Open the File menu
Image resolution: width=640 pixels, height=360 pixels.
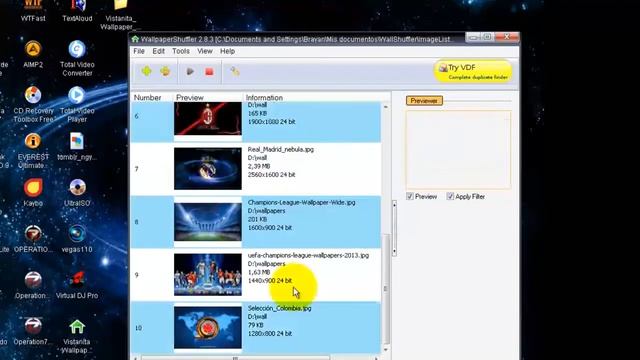pyautogui.click(x=139, y=51)
